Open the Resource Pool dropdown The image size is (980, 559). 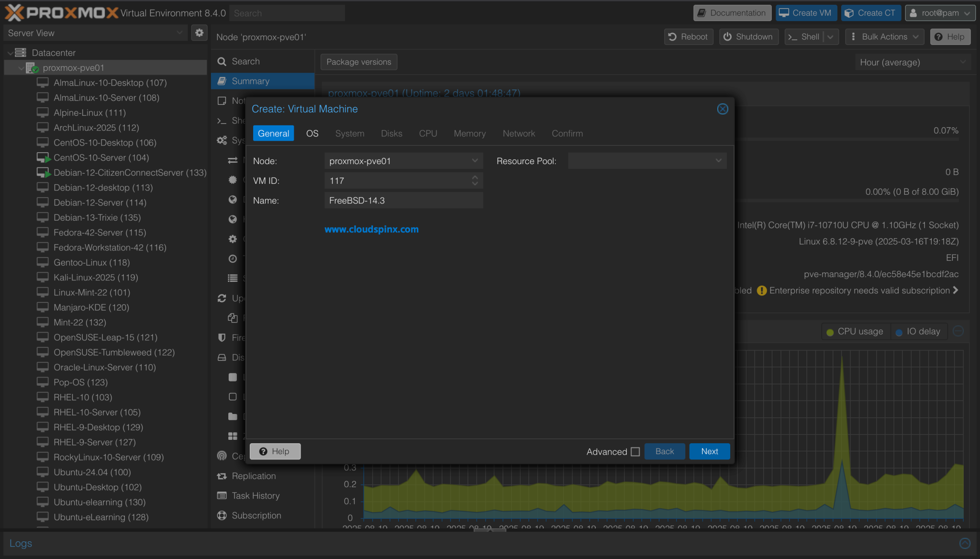(718, 161)
